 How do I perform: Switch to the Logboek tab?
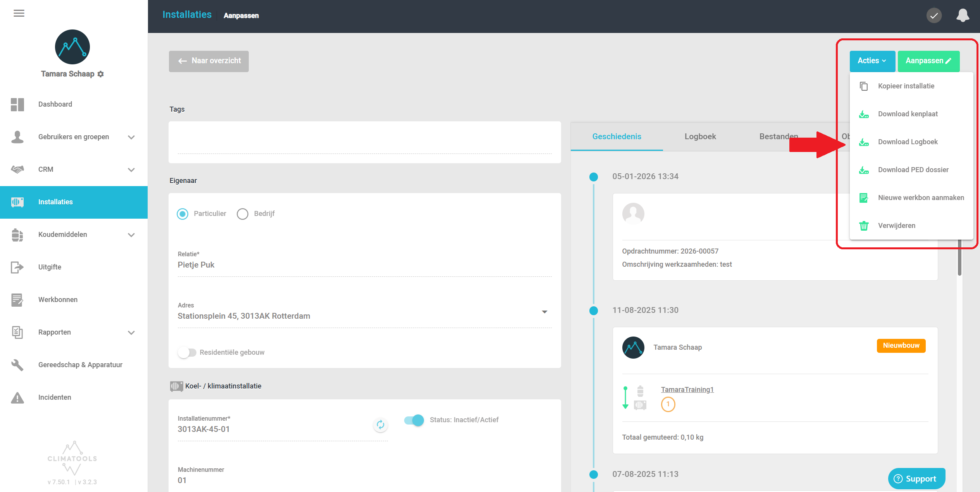(x=700, y=136)
